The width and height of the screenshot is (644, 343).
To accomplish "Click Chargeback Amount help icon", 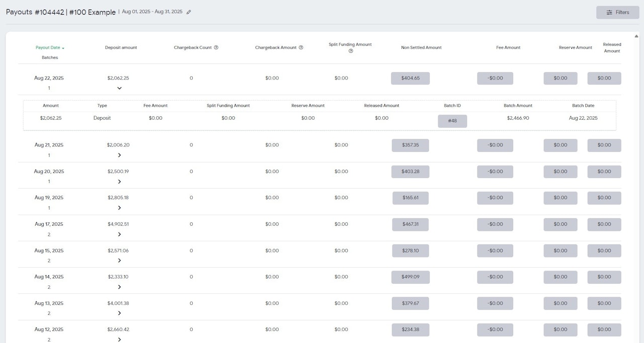I will 301,48.
